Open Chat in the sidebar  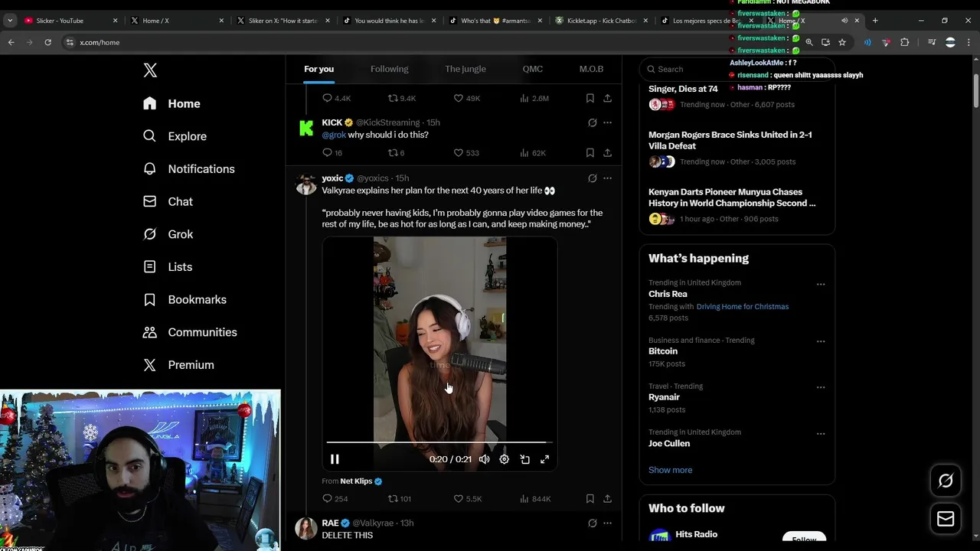(168, 201)
